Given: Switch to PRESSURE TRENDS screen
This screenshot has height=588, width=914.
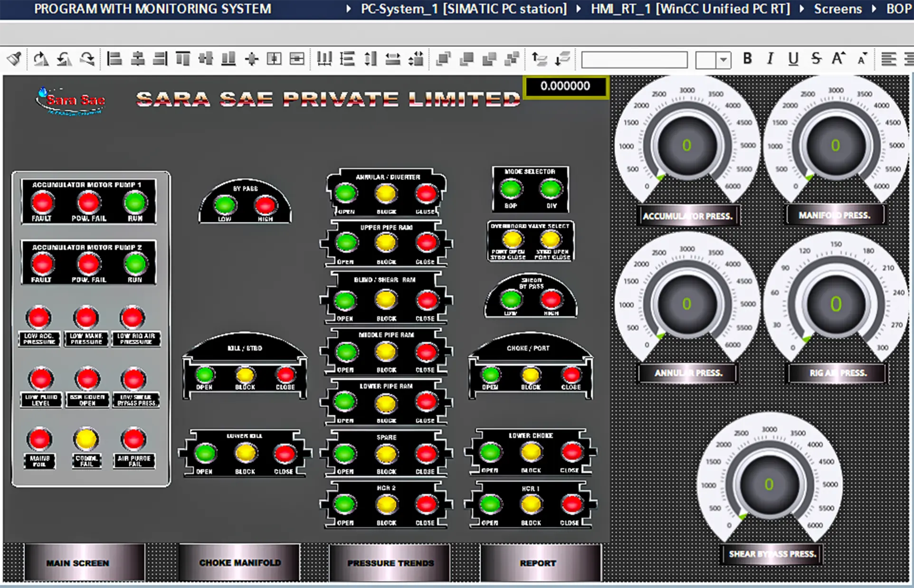Looking at the screenshot, I should coord(390,563).
